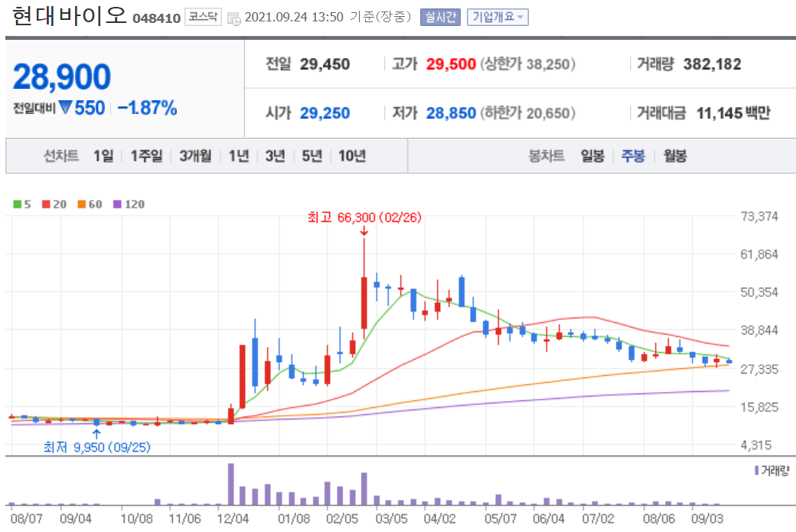Select the 10년 line chart period

point(352,156)
